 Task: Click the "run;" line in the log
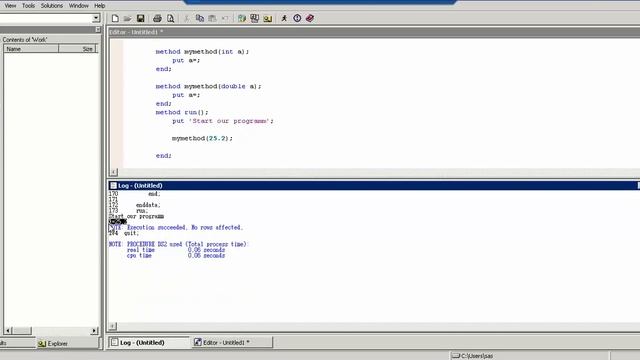coord(142,211)
